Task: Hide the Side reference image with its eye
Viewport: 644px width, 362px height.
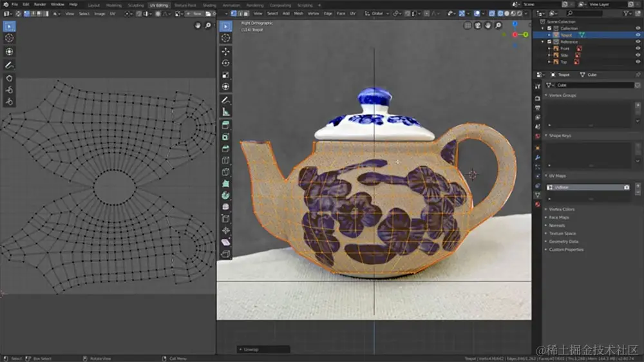Action: (x=638, y=55)
